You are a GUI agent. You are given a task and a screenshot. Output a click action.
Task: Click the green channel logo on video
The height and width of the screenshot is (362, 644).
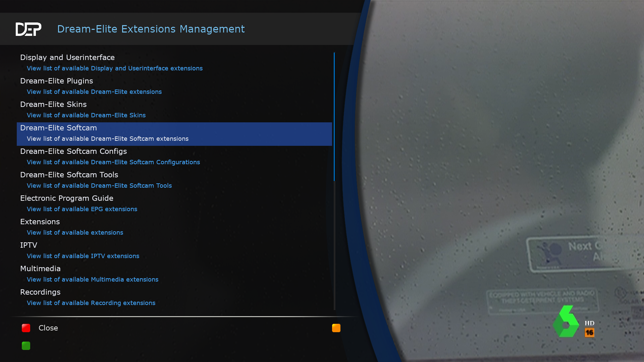(566, 322)
